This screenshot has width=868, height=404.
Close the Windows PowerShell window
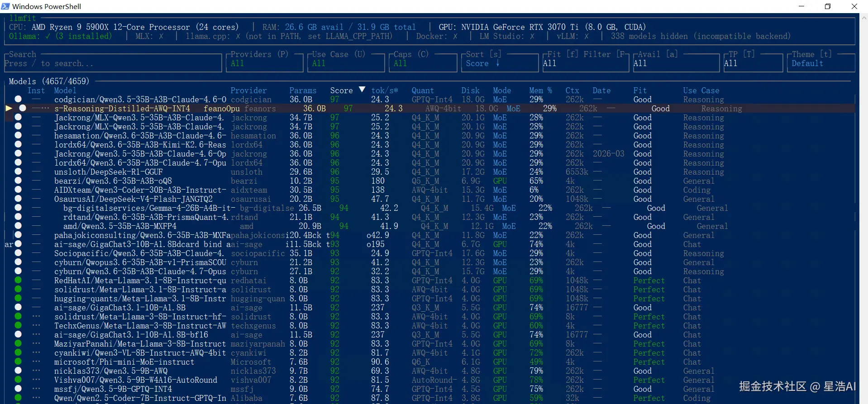854,6
